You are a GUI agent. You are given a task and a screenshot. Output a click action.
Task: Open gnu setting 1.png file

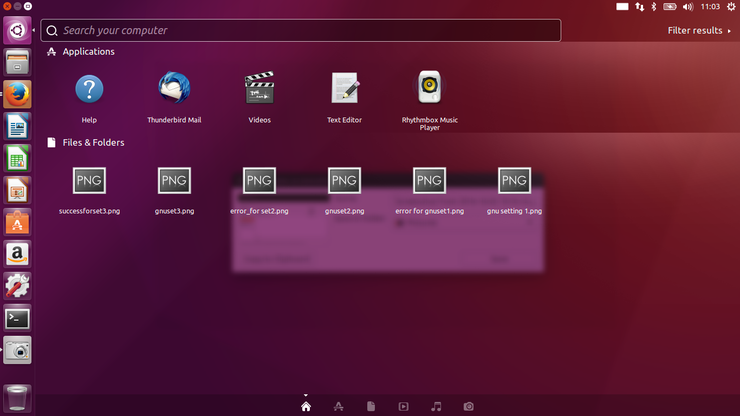coord(514,180)
